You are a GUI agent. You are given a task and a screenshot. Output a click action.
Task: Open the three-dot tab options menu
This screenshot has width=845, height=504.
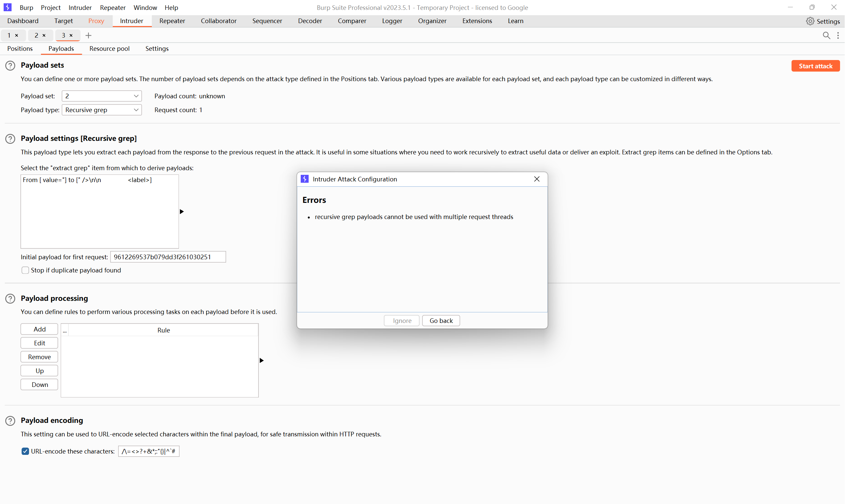coord(838,35)
